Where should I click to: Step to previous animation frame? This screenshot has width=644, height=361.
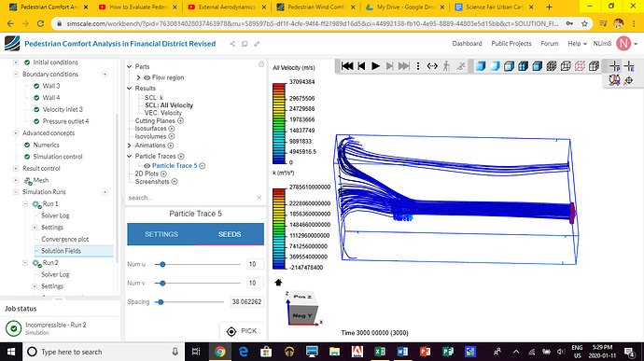coord(361,66)
